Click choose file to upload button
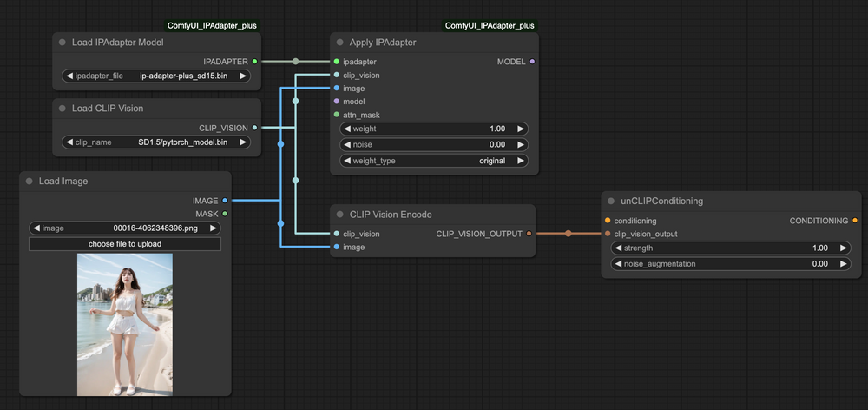 (125, 244)
